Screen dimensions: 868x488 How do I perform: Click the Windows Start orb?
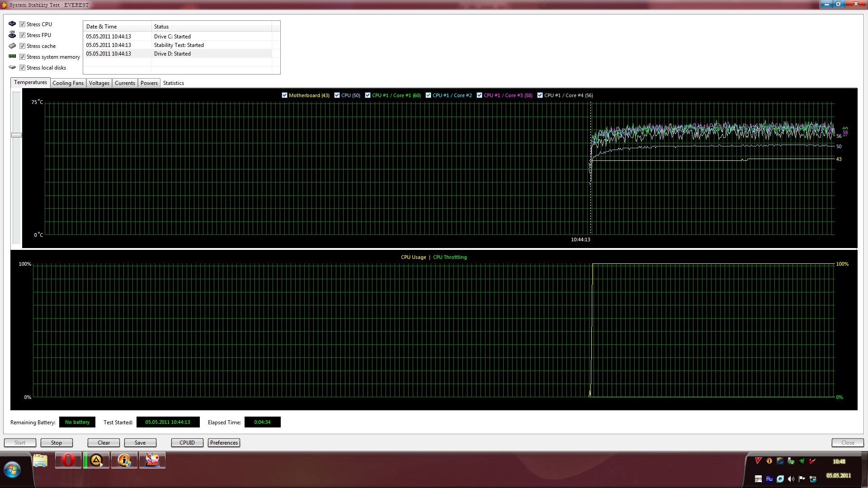click(x=12, y=470)
